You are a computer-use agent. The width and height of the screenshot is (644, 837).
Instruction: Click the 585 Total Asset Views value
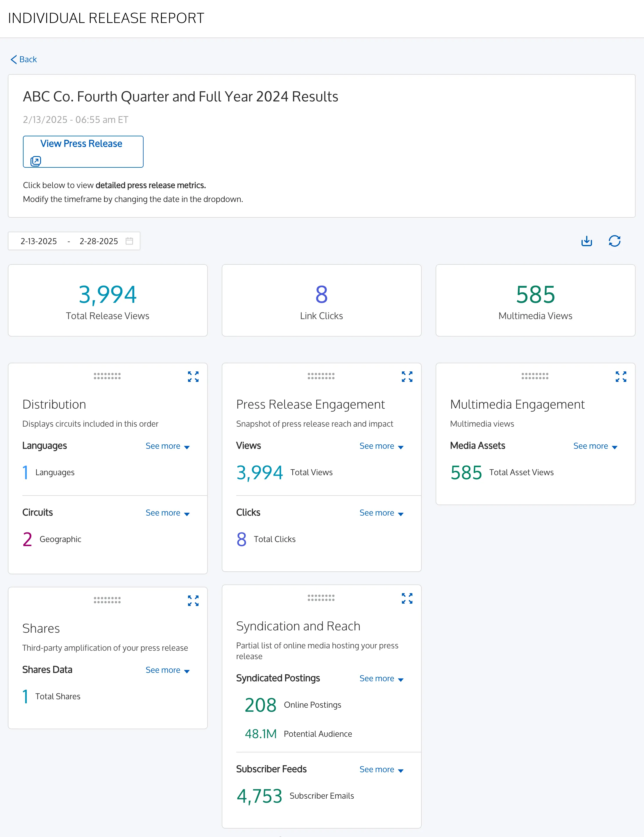pyautogui.click(x=466, y=473)
